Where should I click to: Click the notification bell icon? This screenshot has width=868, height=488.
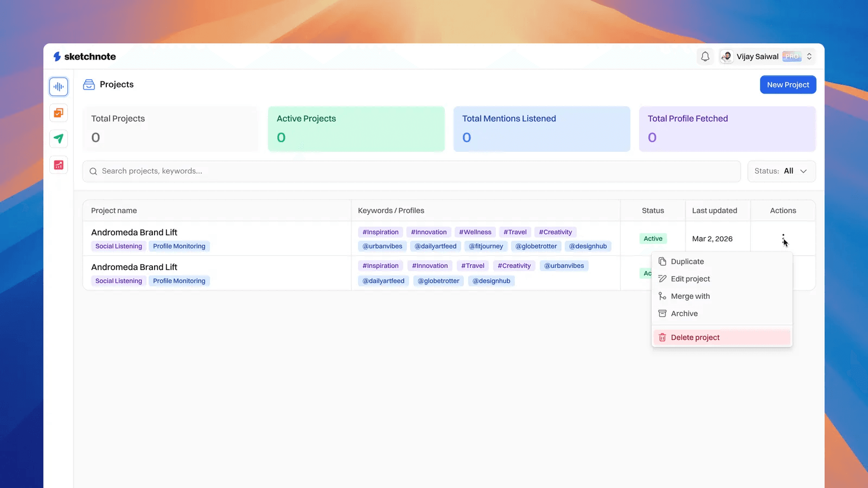705,56
